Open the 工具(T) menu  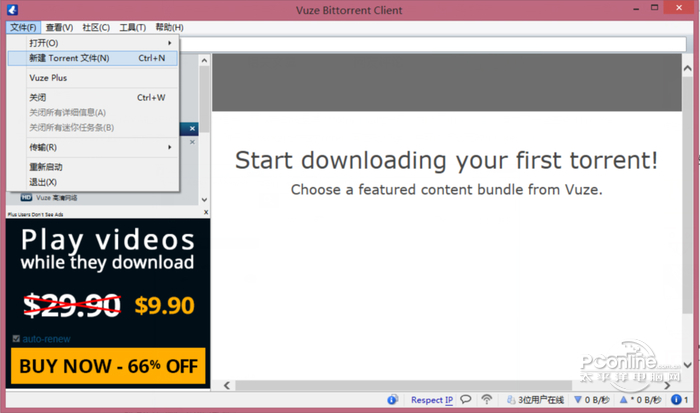point(133,28)
